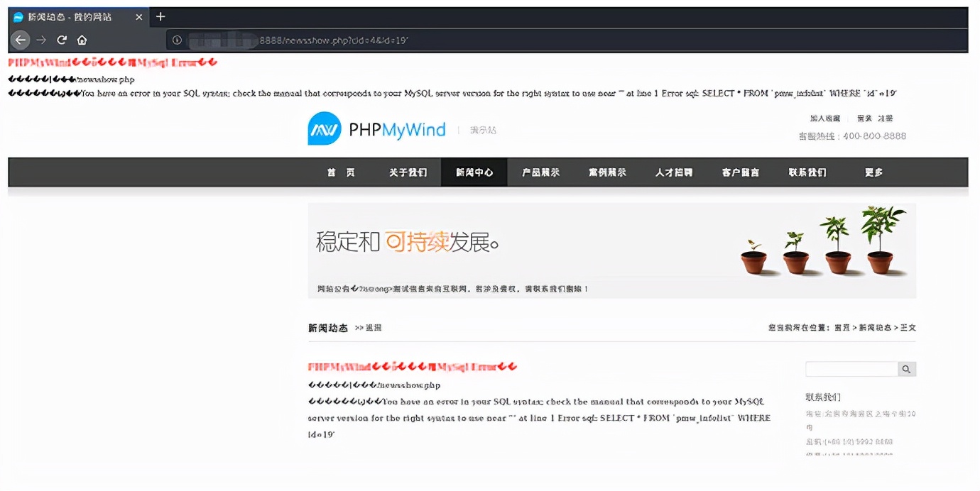Click the red MySql Error title above the site header

(x=112, y=62)
